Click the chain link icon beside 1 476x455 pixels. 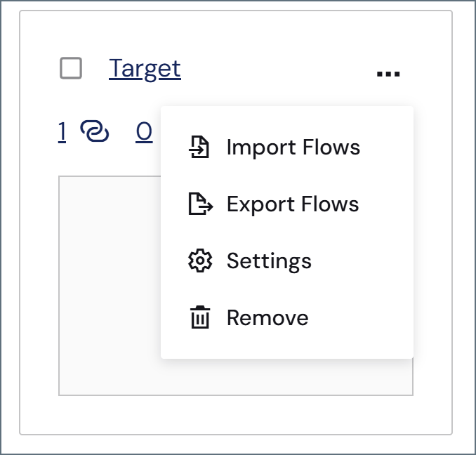[x=94, y=131]
